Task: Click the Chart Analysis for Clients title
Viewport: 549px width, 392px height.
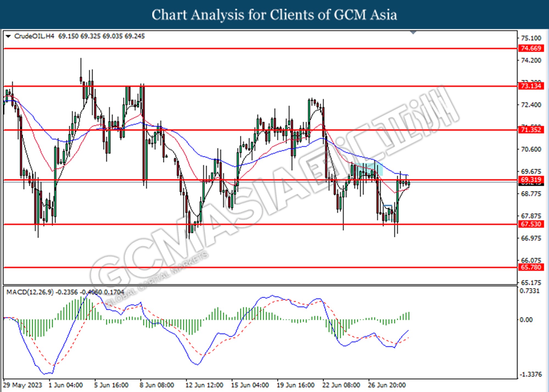Action: point(274,15)
